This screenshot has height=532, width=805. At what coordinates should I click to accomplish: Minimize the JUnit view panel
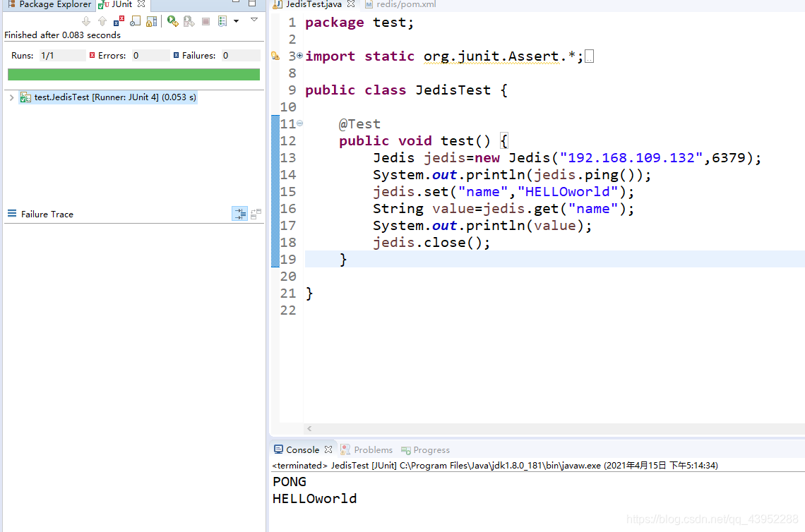point(236,3)
